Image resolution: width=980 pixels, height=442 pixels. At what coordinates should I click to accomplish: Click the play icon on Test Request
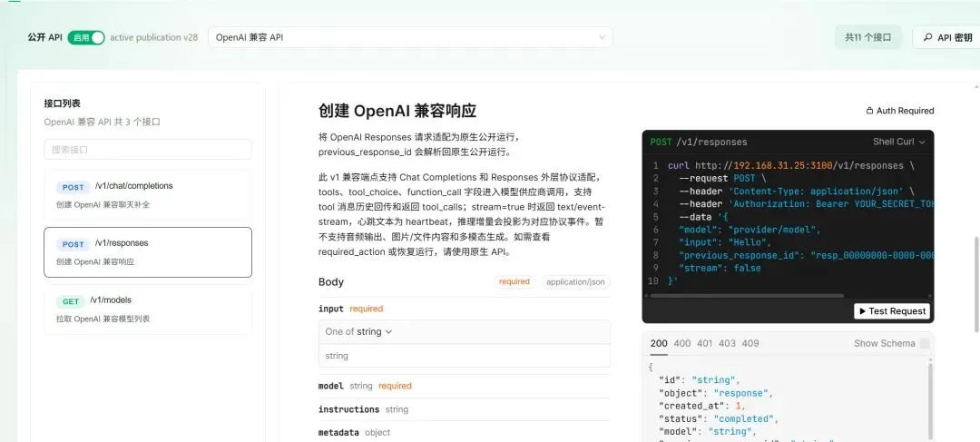click(863, 310)
